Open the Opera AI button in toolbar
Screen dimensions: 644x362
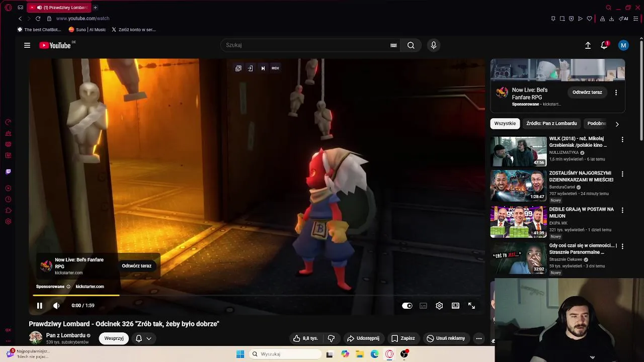624,19
